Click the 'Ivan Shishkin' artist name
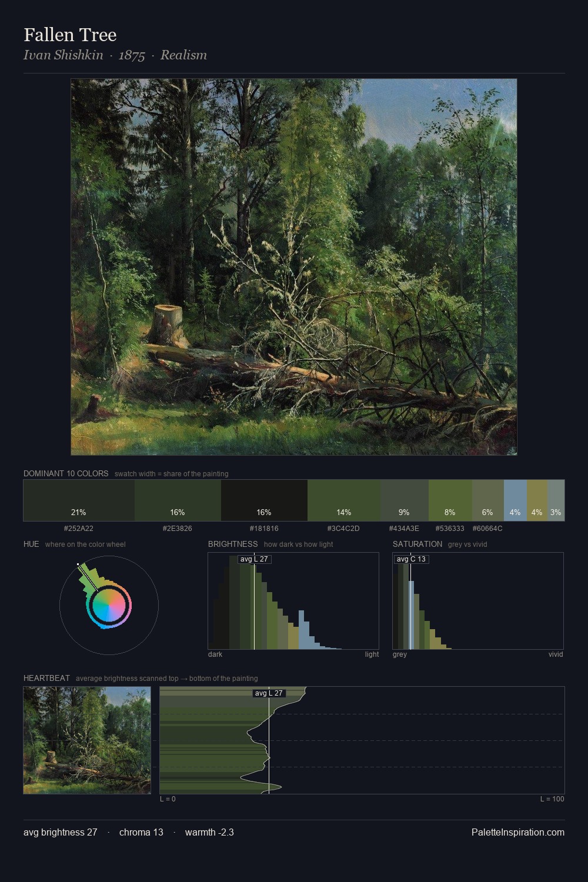 point(64,55)
